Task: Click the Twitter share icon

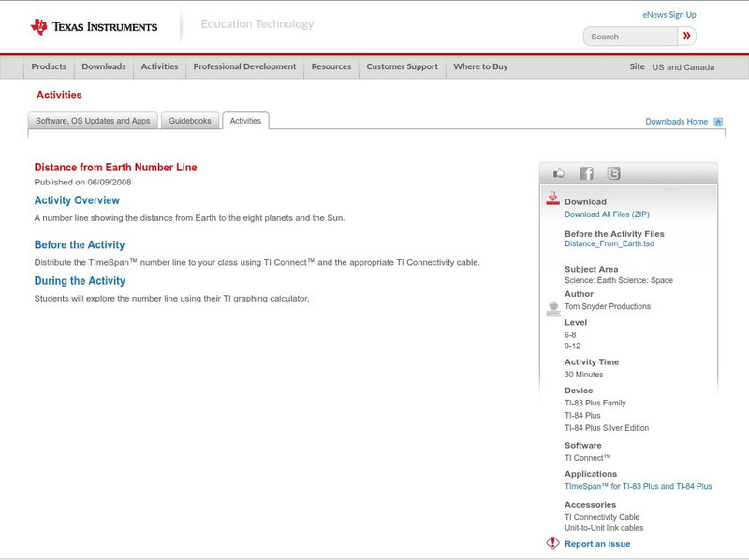Action: click(x=613, y=172)
